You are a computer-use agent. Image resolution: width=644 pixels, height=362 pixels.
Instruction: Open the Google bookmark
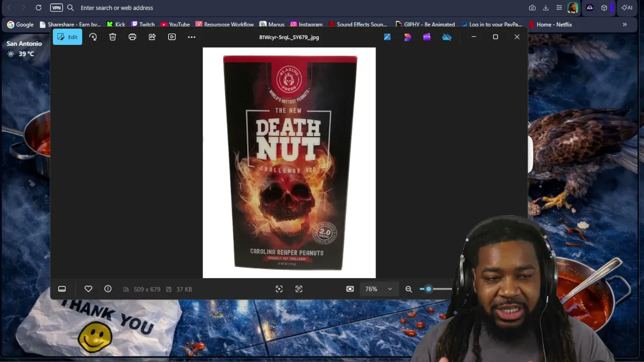(20, 24)
